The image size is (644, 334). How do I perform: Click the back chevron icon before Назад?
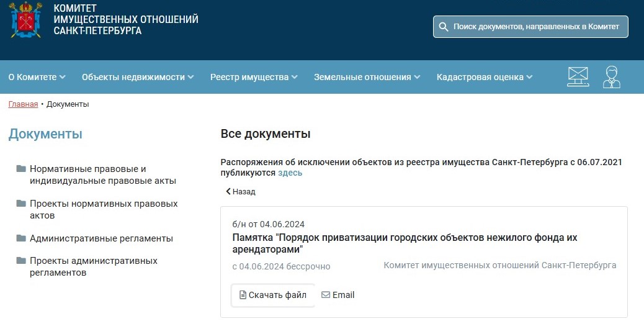228,191
